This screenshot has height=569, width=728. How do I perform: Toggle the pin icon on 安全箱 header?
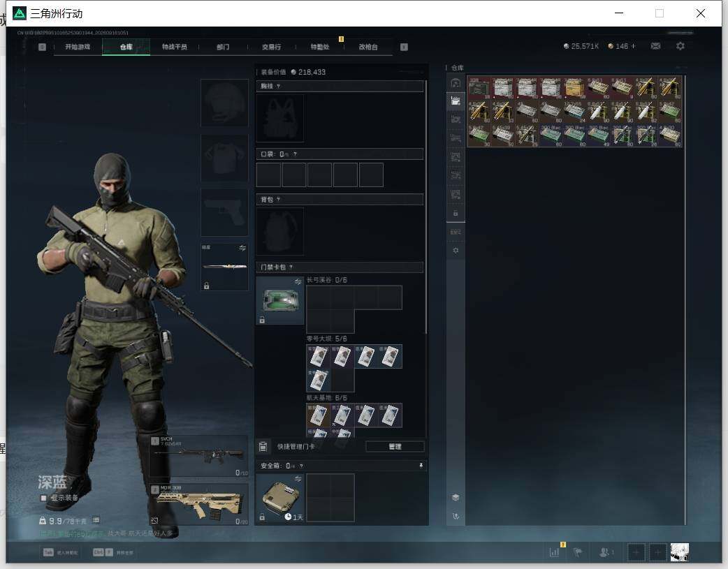(x=421, y=466)
